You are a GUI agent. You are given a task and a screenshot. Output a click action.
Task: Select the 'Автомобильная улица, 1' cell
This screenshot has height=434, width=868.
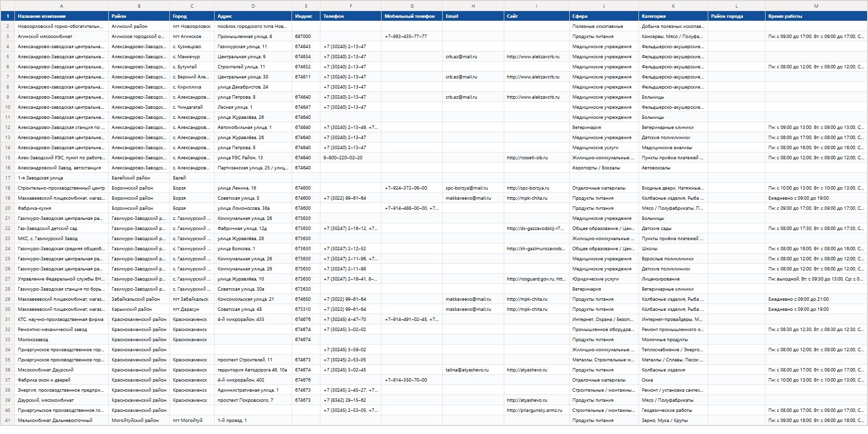tap(253, 128)
